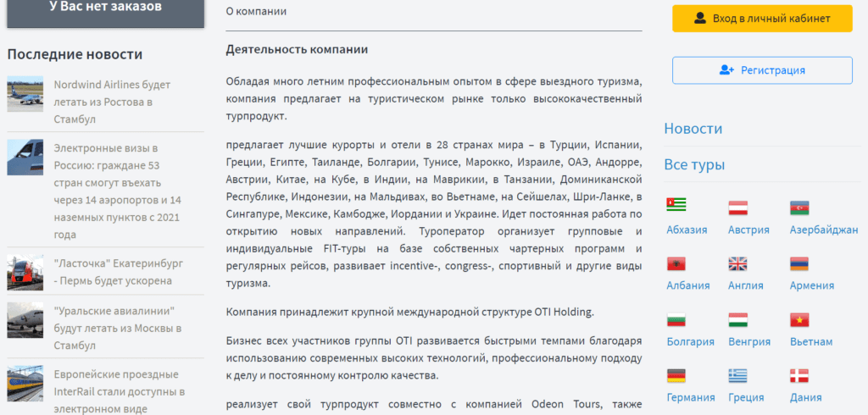Open the Вьетнам tours link
Viewport: 868px width, 415px height.
[x=811, y=341]
